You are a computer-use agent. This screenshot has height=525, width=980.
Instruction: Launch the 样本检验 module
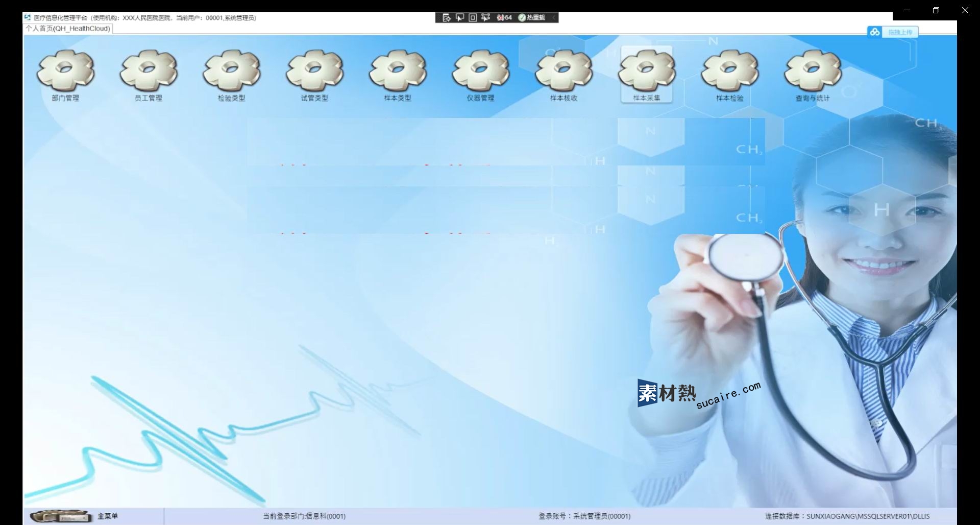(x=730, y=75)
